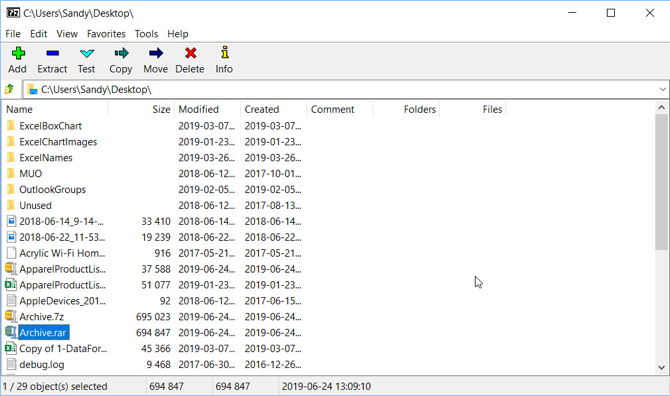Sort by the Modified column header
This screenshot has width=670, height=396.
[x=208, y=109]
